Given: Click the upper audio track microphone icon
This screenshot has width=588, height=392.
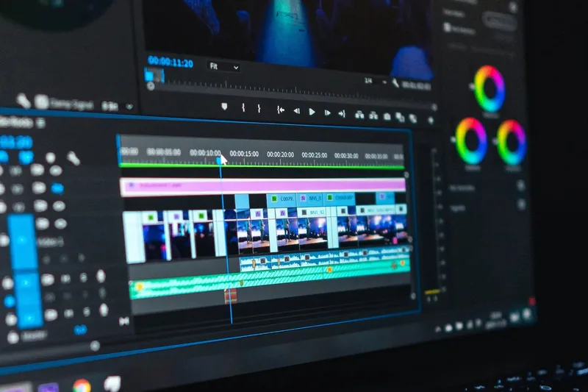Looking at the screenshot, I should click(x=101, y=276).
